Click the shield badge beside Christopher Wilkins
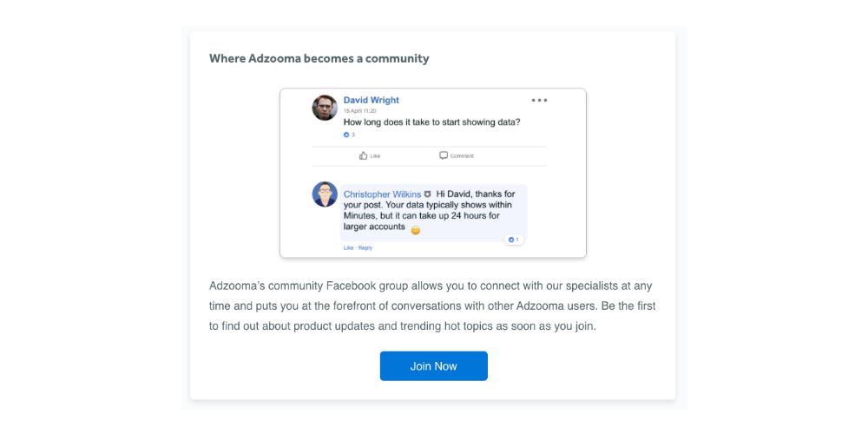The image size is (868, 434). tap(427, 194)
